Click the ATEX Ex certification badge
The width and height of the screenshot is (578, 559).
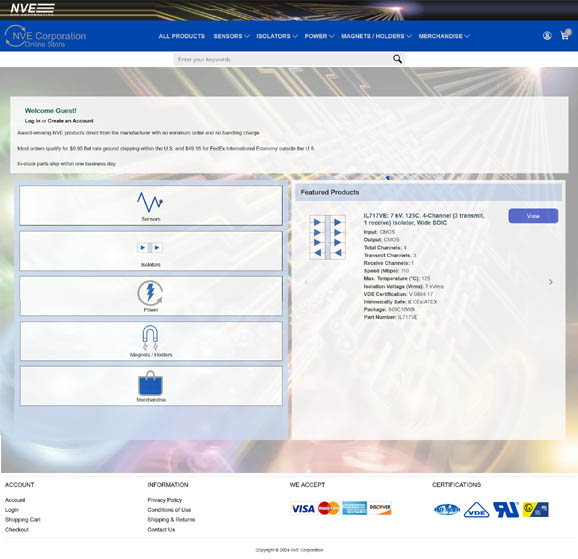[536, 510]
